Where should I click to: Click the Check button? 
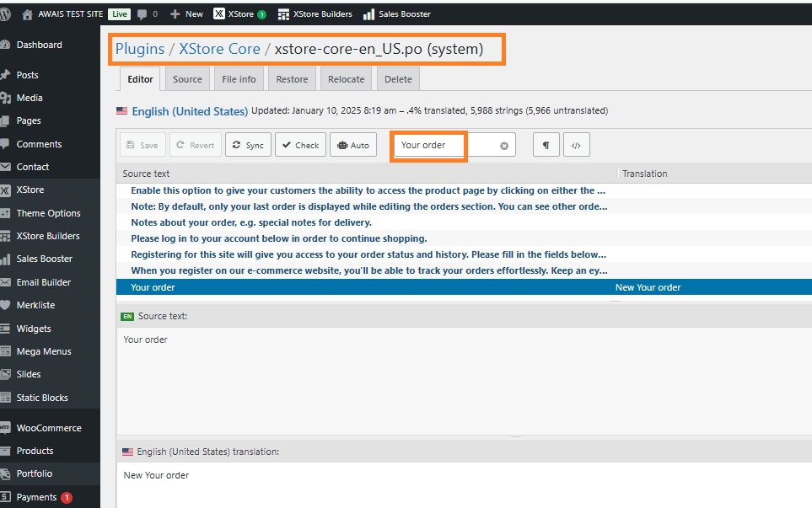coord(300,145)
